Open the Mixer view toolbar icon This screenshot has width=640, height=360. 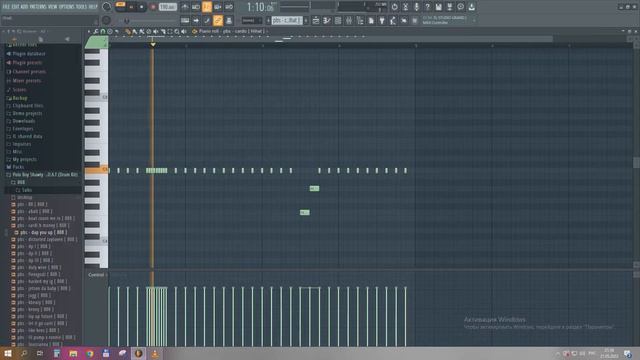(x=349, y=20)
